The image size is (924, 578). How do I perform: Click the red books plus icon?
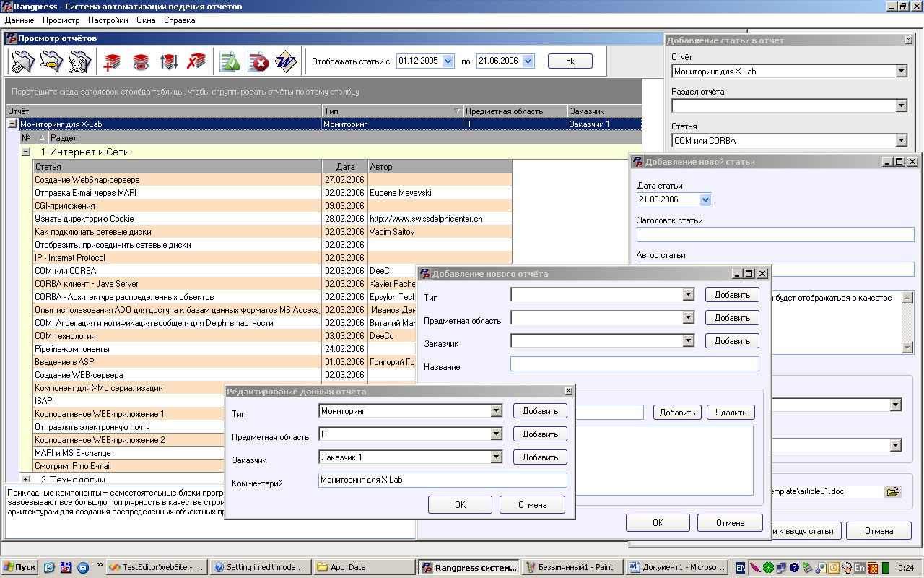pyautogui.click(x=112, y=62)
